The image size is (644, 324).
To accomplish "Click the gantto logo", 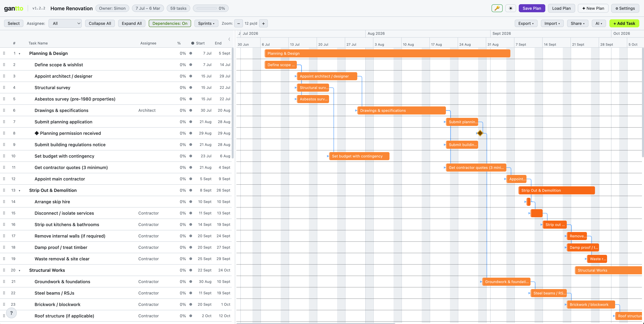I will pyautogui.click(x=13, y=9).
